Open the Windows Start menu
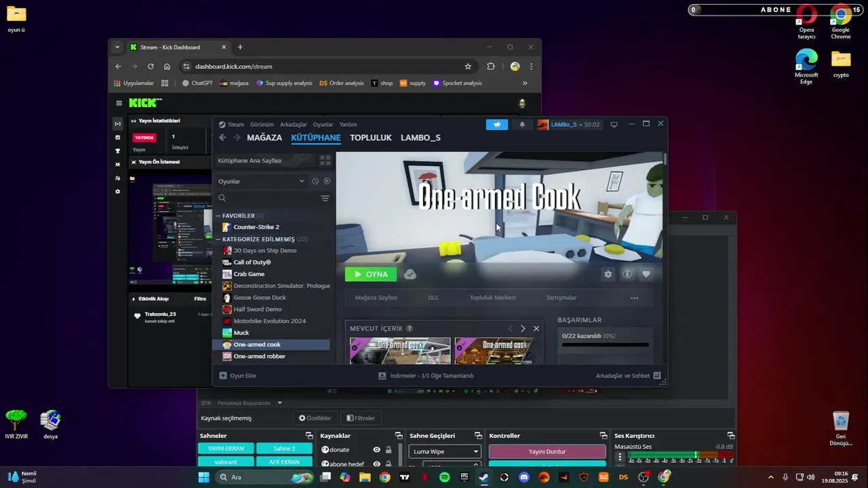 click(203, 477)
